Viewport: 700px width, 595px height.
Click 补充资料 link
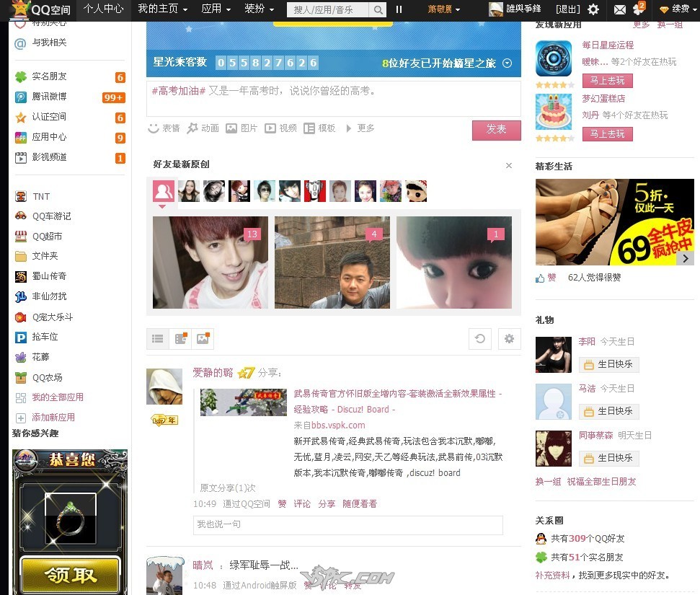click(x=553, y=576)
